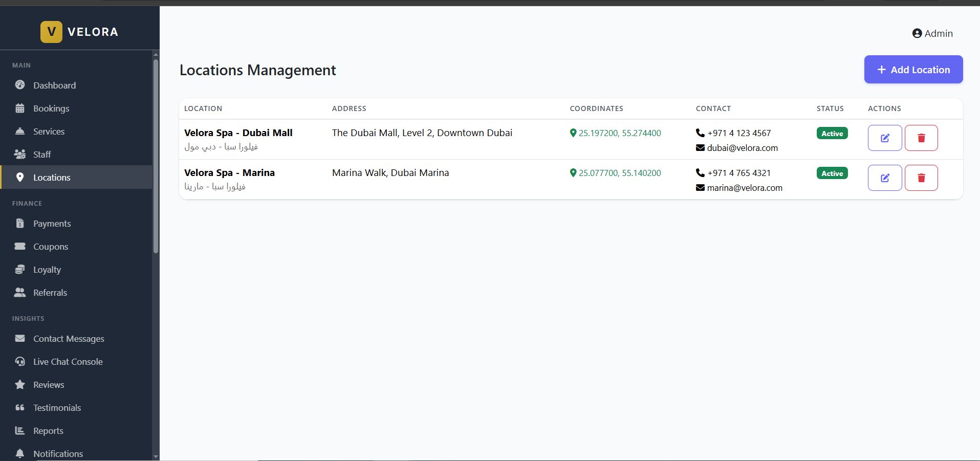Delete the Velora Spa - Marina location

(921, 178)
